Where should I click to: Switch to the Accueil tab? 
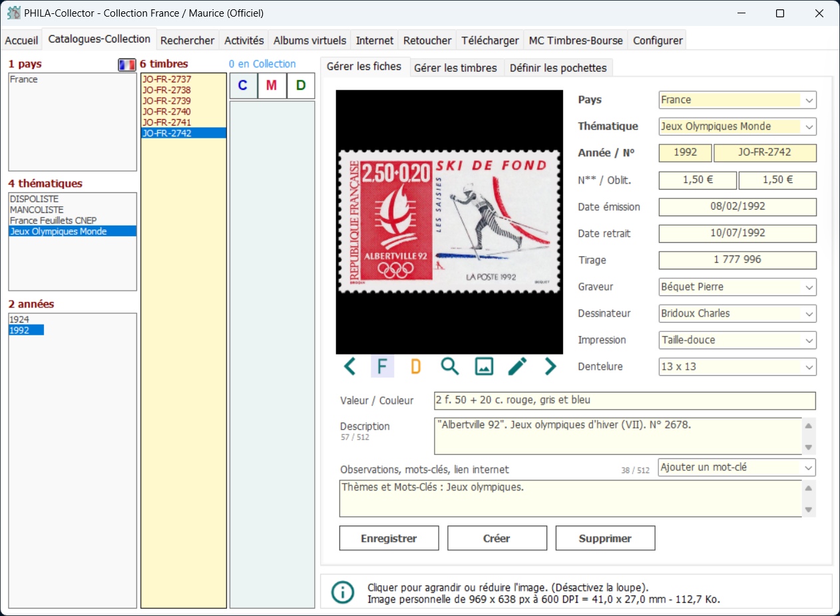(21, 41)
